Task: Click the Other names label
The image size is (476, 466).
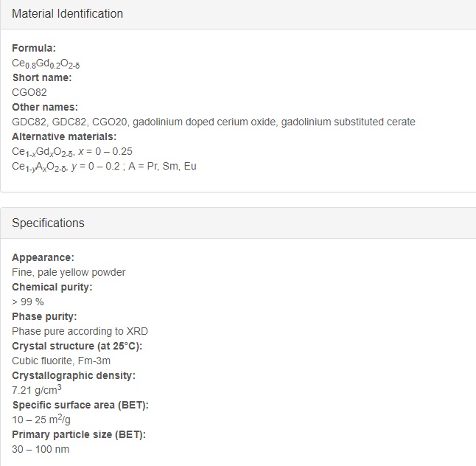Action: [x=45, y=107]
